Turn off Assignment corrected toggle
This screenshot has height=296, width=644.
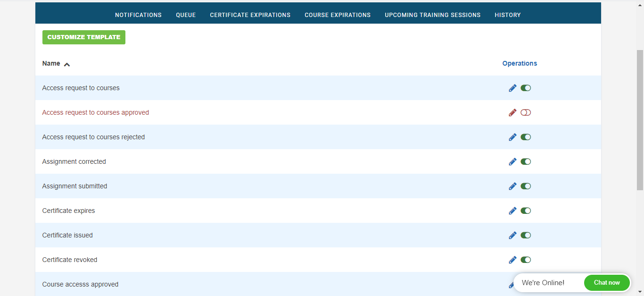point(526,161)
